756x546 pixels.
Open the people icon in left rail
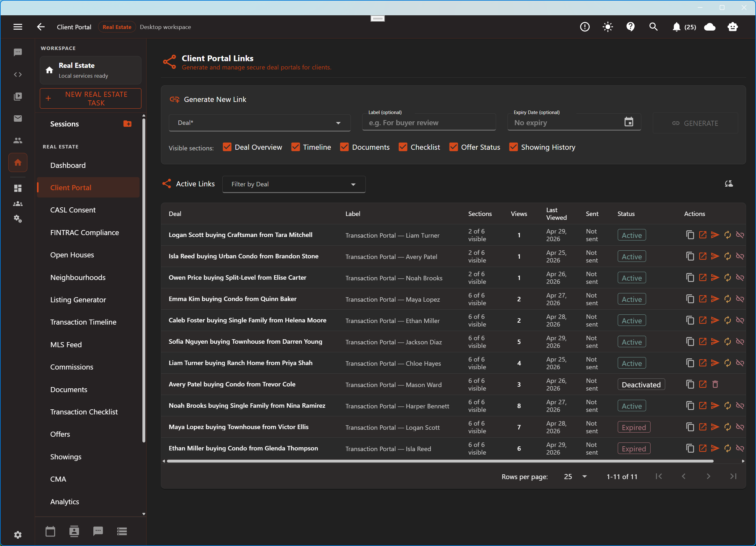pyautogui.click(x=18, y=140)
